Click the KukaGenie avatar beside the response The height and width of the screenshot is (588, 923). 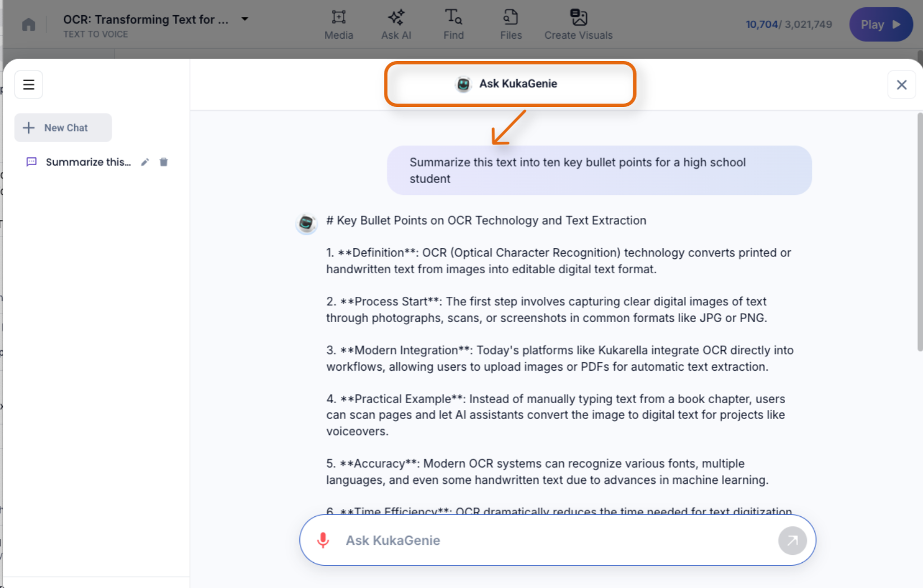(x=306, y=223)
